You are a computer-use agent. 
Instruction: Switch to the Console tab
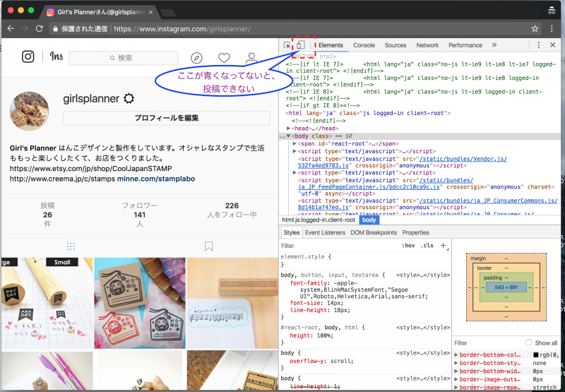[364, 45]
